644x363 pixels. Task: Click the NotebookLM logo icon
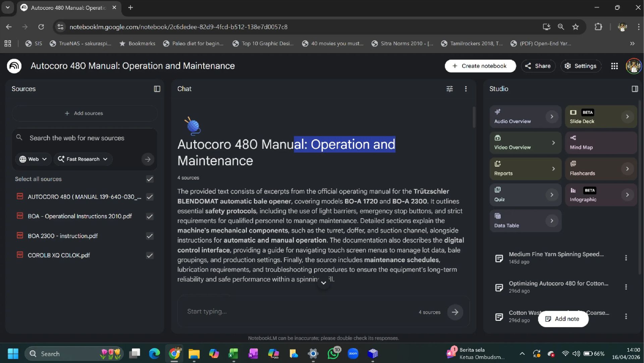[14, 66]
